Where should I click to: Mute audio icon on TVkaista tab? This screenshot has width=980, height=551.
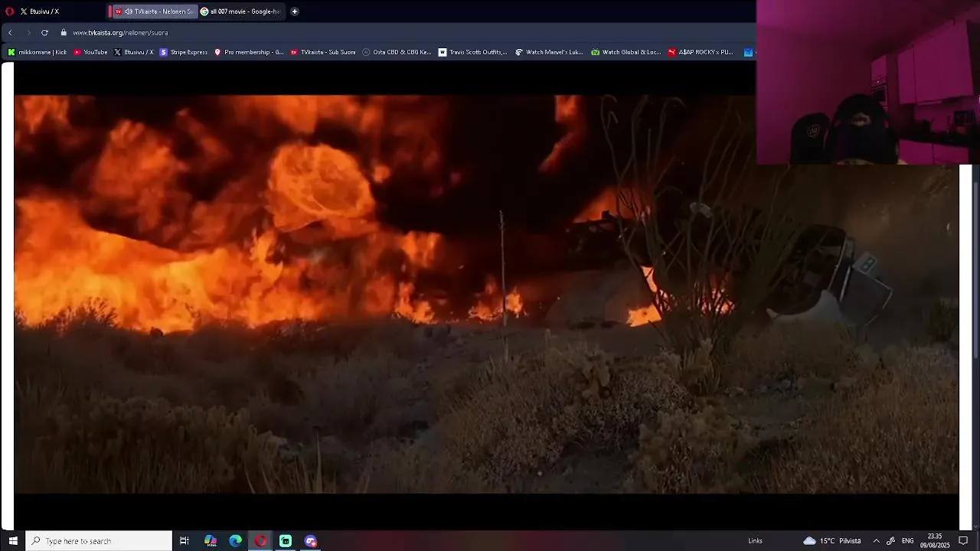click(x=129, y=11)
